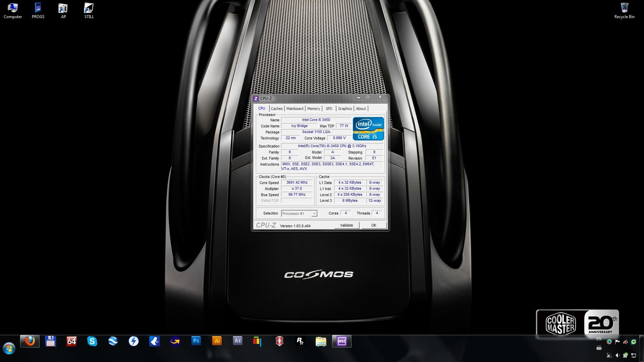Click the CPU-Z taskbar button

coord(342,341)
